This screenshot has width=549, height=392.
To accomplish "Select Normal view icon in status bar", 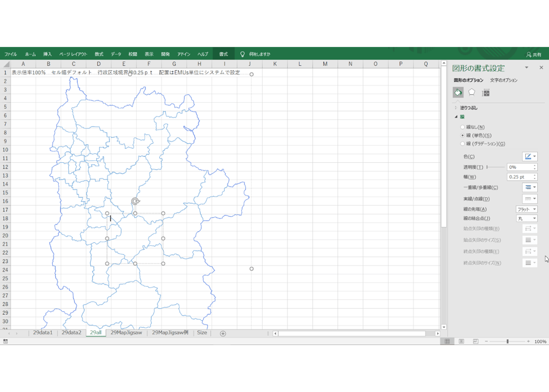I will (447, 342).
